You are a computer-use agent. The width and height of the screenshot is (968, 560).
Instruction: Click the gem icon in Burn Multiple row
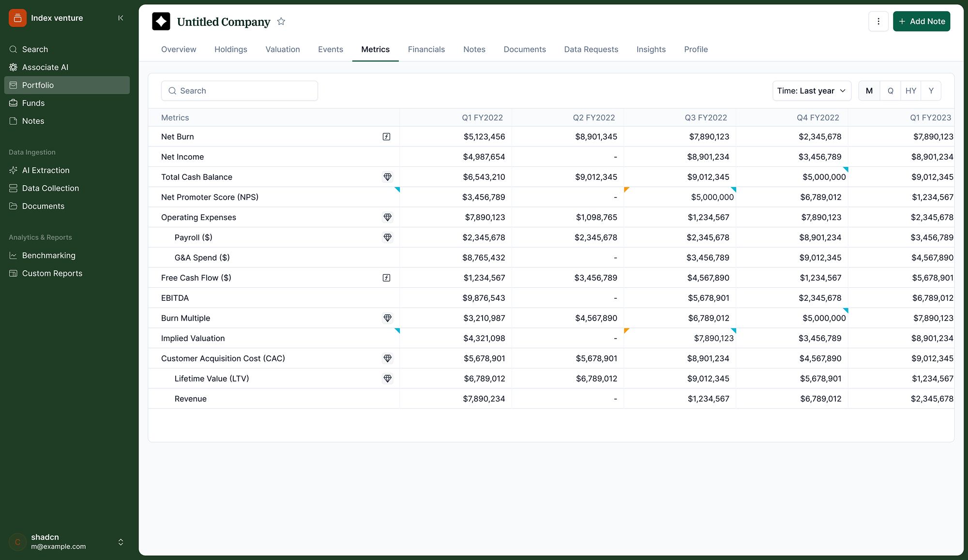pos(388,318)
